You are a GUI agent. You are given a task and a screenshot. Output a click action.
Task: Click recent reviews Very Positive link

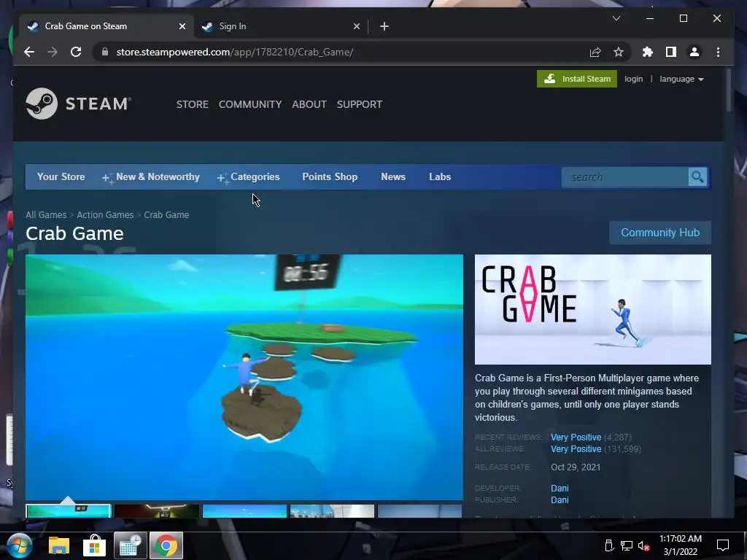[x=576, y=437]
